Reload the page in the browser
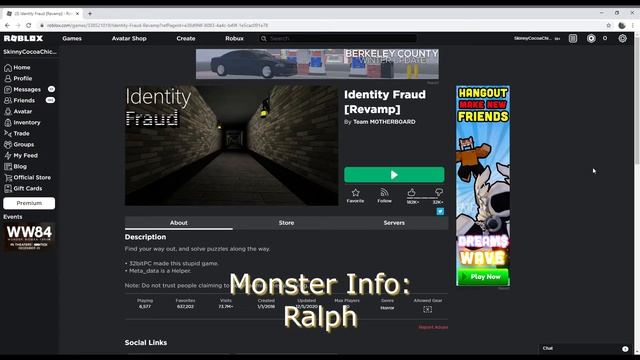The image size is (640, 360). [x=29, y=25]
